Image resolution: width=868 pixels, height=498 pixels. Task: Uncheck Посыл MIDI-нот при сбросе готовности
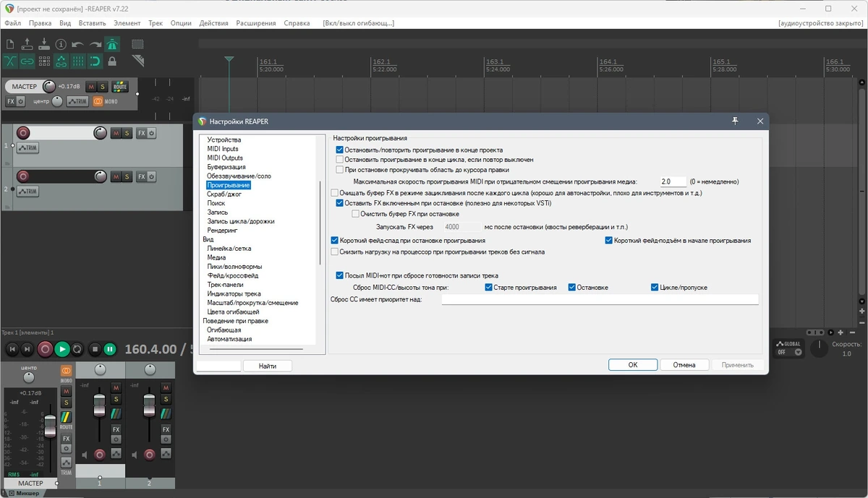(340, 275)
